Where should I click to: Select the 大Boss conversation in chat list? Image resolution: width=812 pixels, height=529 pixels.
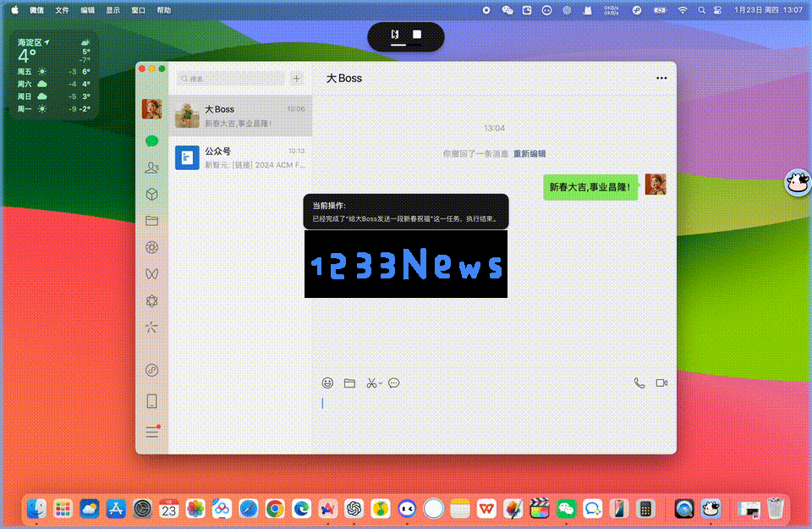click(240, 115)
